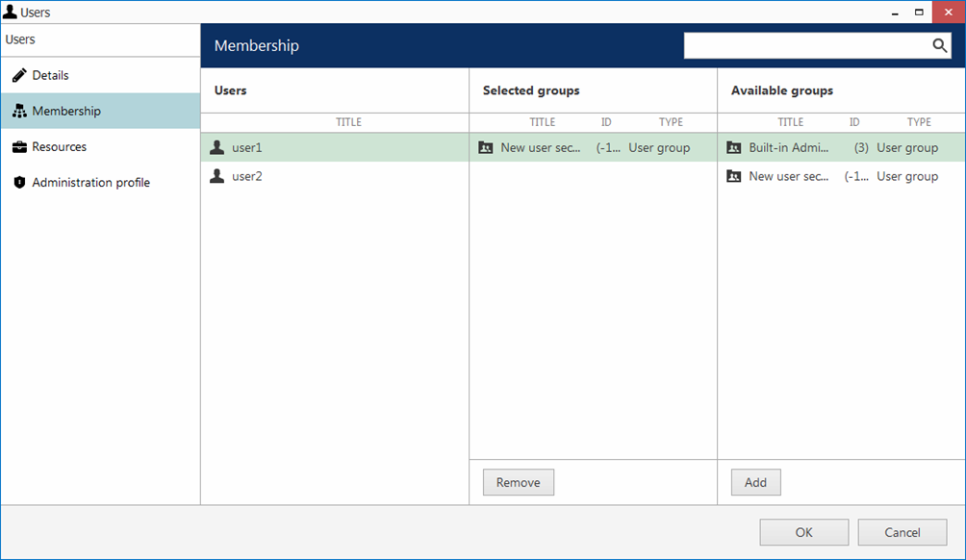Image resolution: width=966 pixels, height=560 pixels.
Task: Click the shield icon for Administration profile
Action: point(19,183)
